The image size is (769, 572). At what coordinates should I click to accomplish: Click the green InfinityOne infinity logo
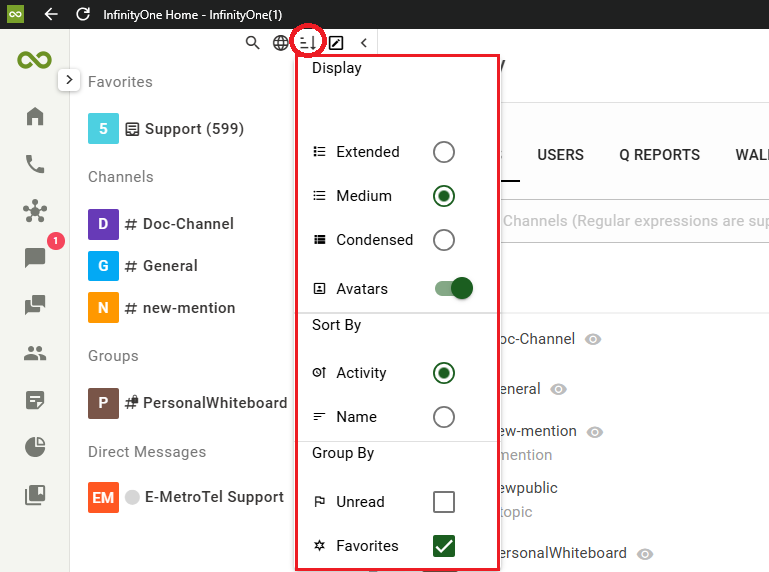[34, 60]
